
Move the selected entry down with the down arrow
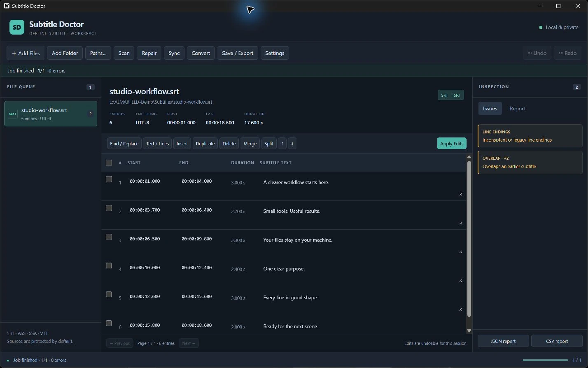[292, 144]
